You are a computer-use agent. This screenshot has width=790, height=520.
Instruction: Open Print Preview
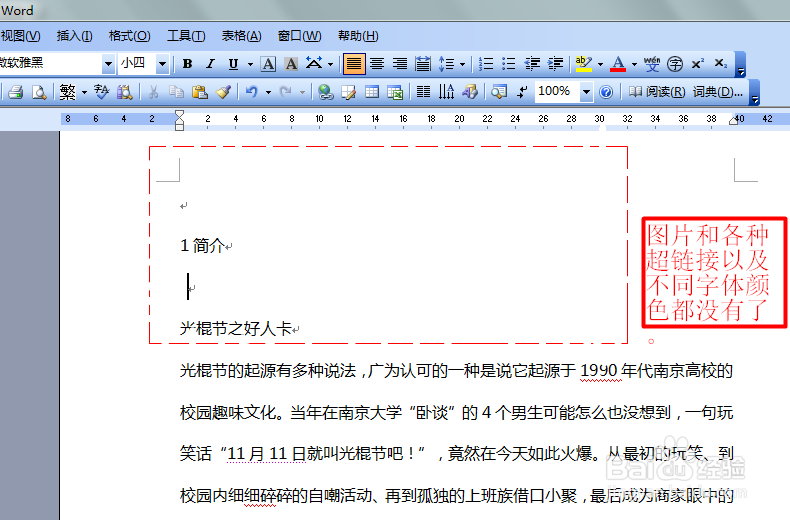tap(39, 92)
